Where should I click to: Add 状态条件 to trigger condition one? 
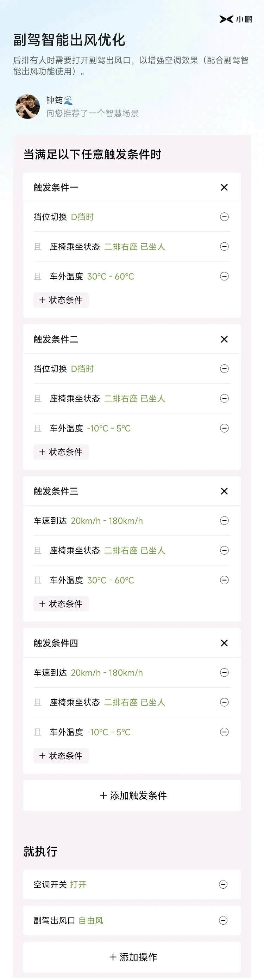click(61, 300)
